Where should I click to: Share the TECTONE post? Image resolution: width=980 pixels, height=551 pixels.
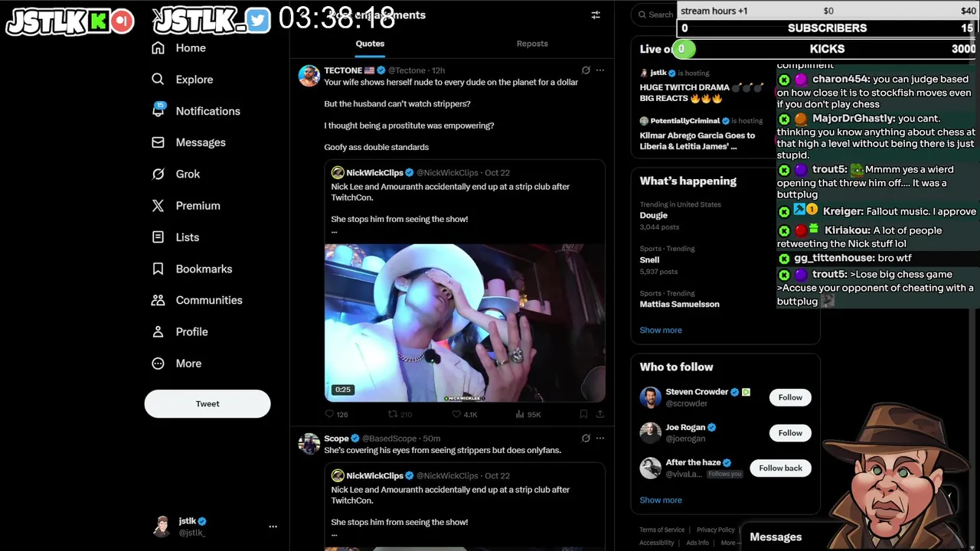(600, 414)
